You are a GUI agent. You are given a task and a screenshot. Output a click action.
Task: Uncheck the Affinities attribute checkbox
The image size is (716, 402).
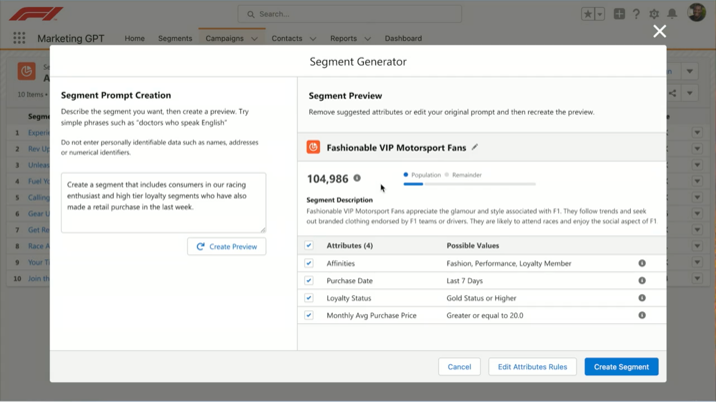tap(309, 263)
